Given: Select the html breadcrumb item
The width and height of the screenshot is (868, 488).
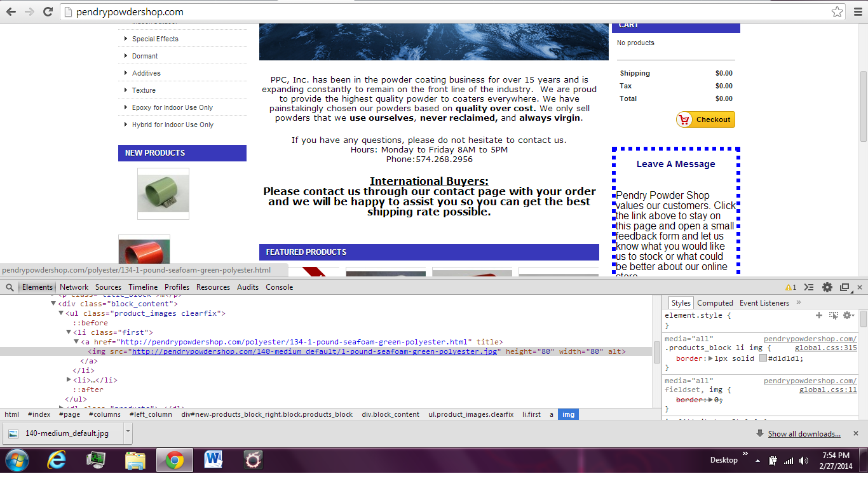Looking at the screenshot, I should (11, 414).
